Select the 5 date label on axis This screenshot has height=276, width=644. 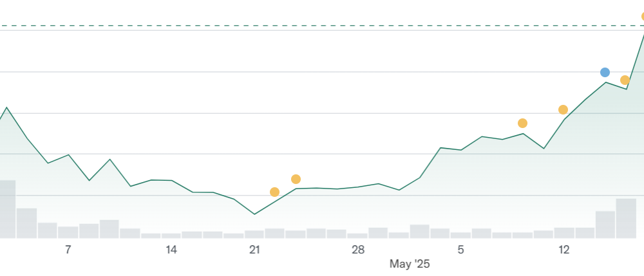[x=460, y=250]
